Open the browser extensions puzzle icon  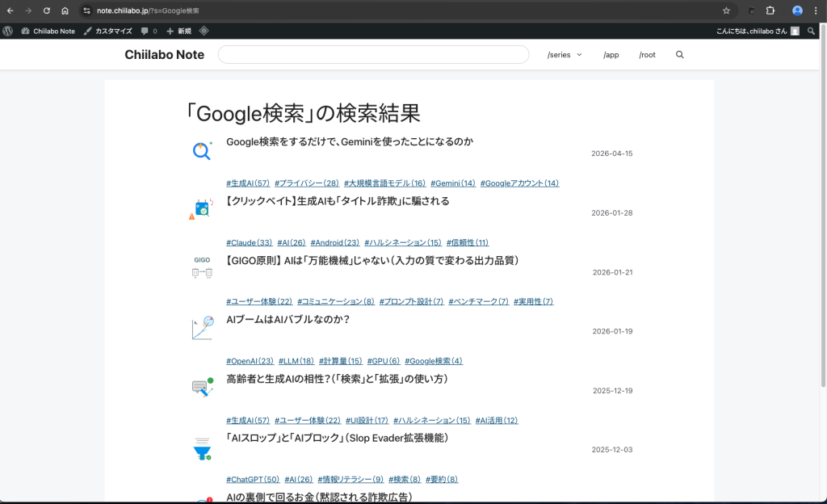click(770, 10)
